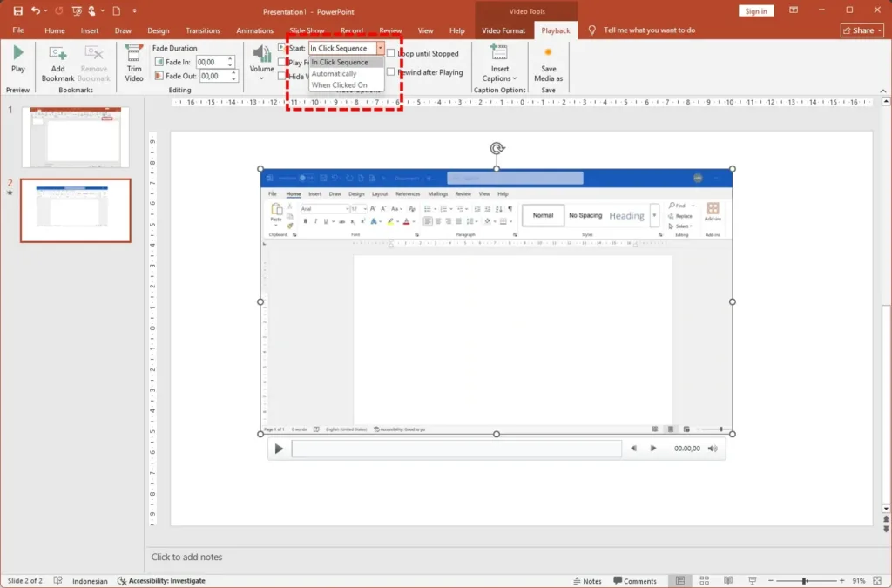The image size is (892, 588).
Task: Click the Save icon in quick access toolbar
Action: click(17, 10)
